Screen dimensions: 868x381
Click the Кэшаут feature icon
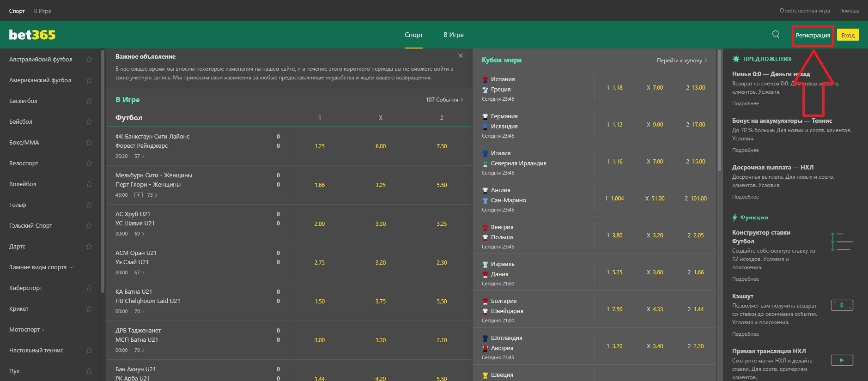click(x=842, y=305)
